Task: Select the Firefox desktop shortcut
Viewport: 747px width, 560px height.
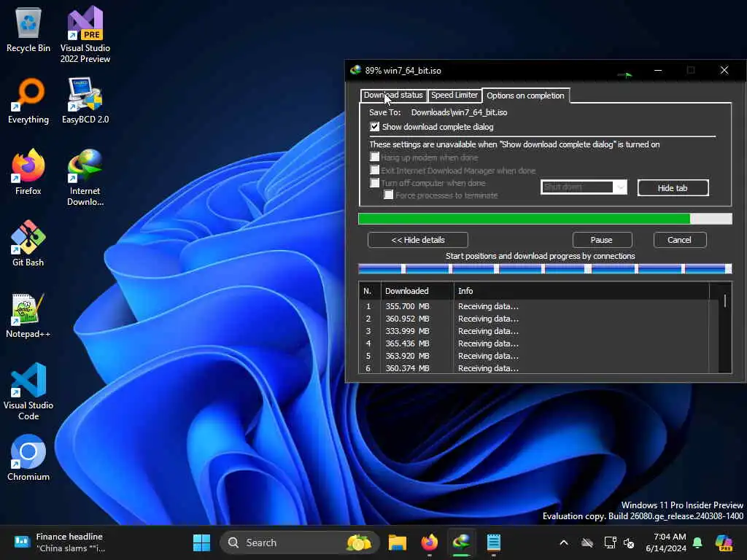Action: (x=28, y=172)
